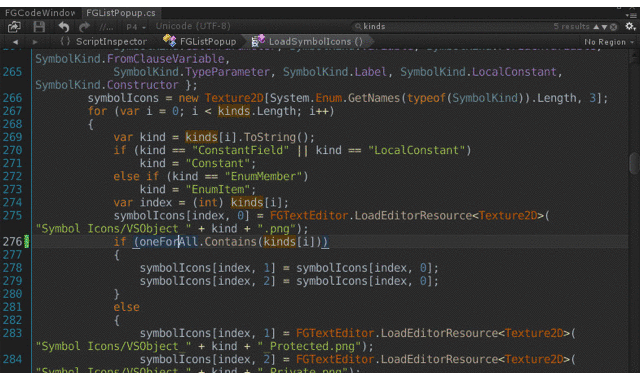This screenshot has height=380, width=640.
Task: Click the 'else' keyword on line 281
Action: pos(127,307)
